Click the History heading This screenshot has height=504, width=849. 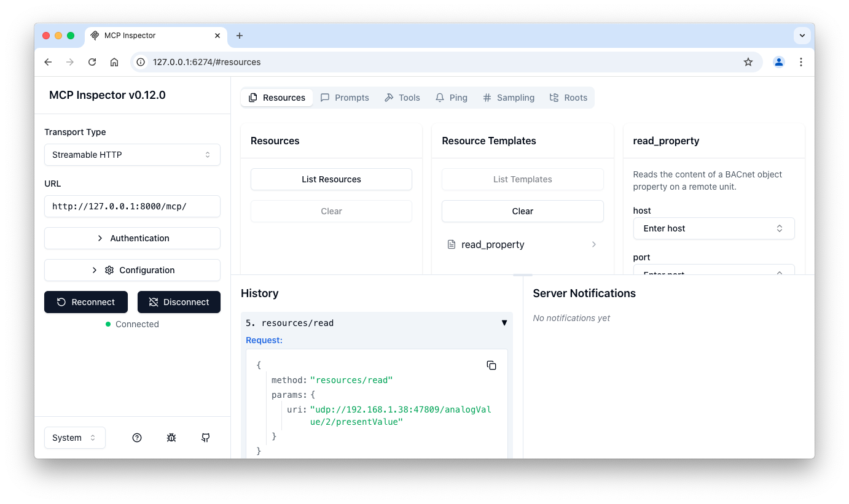pyautogui.click(x=260, y=293)
